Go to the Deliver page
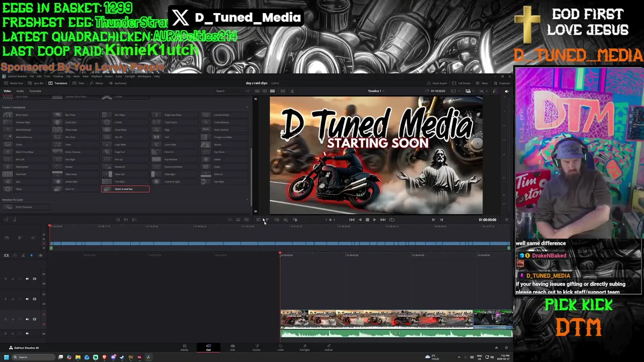The image size is (644, 362). 329,347
